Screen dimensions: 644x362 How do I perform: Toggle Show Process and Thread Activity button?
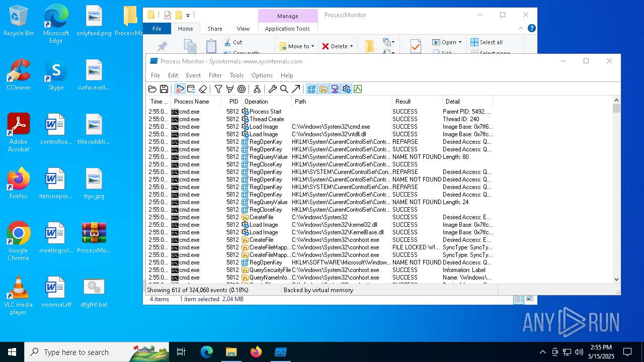point(346,89)
